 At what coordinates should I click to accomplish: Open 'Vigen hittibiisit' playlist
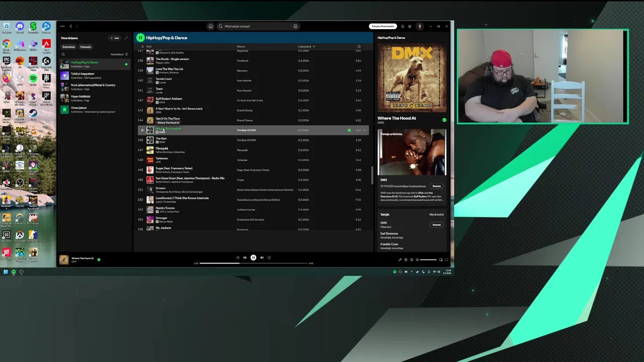pos(94,98)
